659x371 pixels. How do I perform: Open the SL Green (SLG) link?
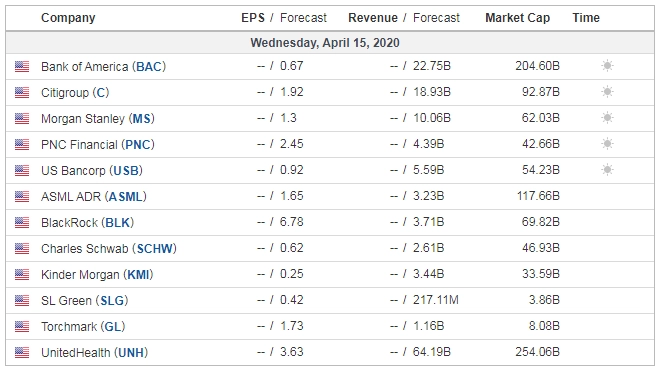[x=84, y=301]
